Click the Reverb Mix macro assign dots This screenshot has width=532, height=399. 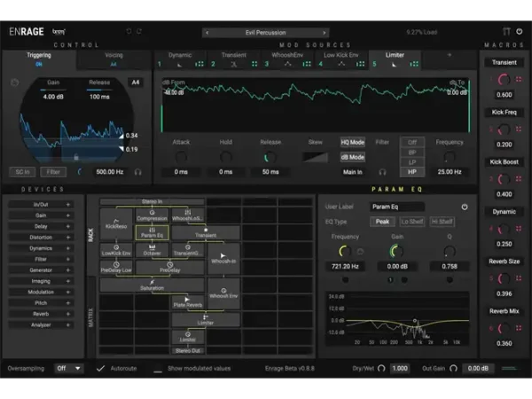coord(519,328)
